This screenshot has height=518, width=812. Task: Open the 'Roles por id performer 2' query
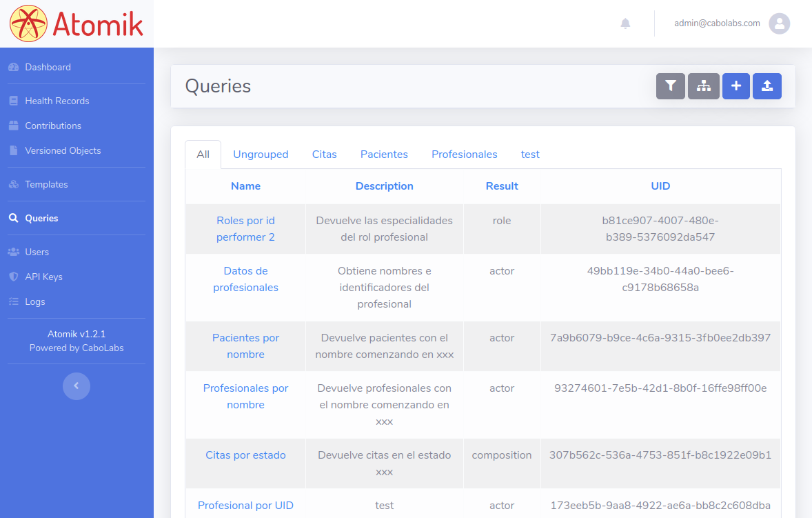[x=245, y=229]
